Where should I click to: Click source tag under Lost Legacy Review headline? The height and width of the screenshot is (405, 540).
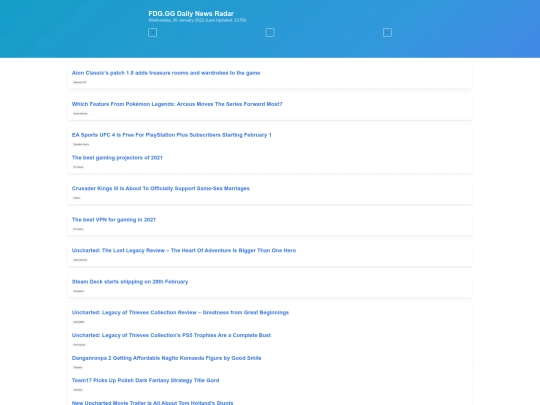80,260
